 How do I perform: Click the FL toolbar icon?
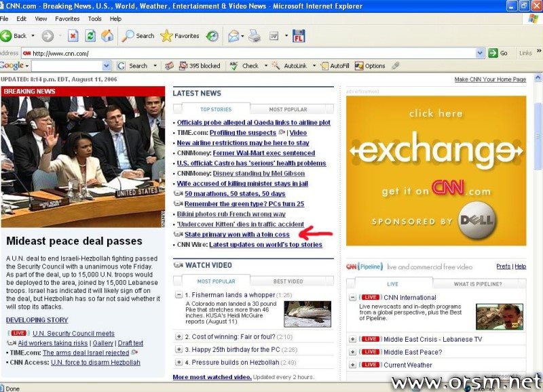coord(299,36)
